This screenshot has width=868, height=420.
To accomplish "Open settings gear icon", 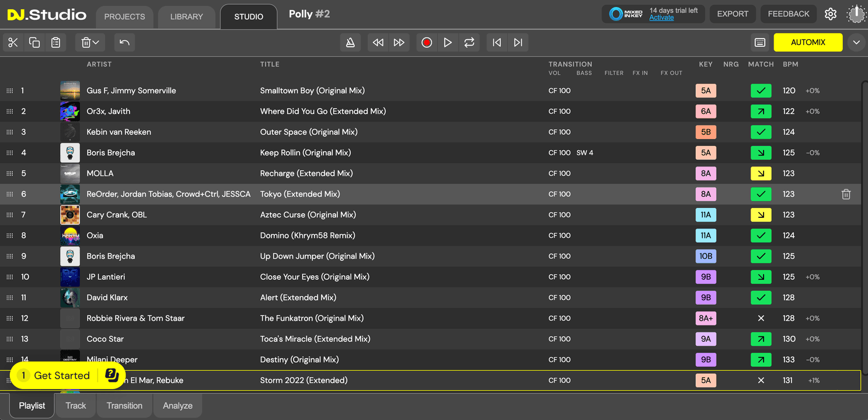I will 831,14.
